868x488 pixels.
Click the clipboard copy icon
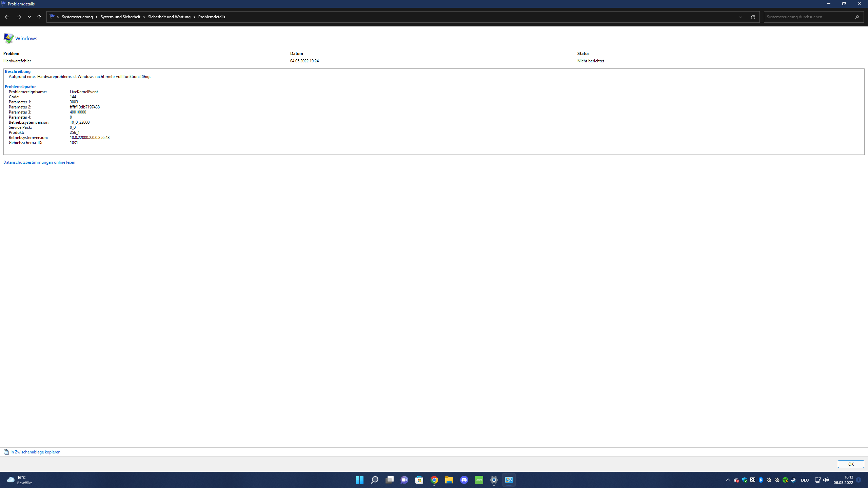pos(6,452)
